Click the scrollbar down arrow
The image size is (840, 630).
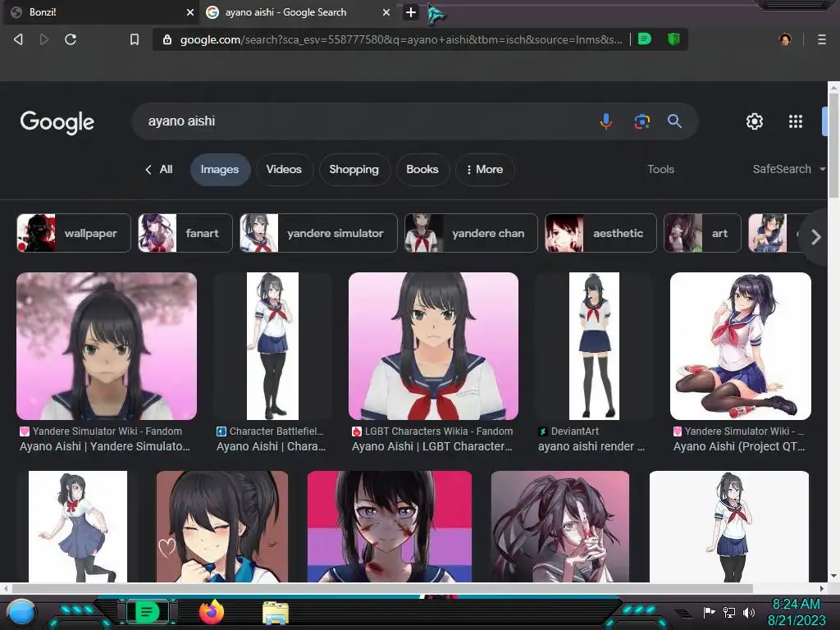tap(833, 577)
